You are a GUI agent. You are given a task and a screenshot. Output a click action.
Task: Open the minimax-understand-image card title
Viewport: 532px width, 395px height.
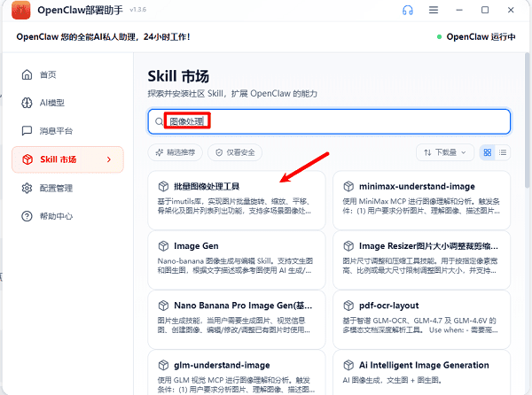point(417,186)
